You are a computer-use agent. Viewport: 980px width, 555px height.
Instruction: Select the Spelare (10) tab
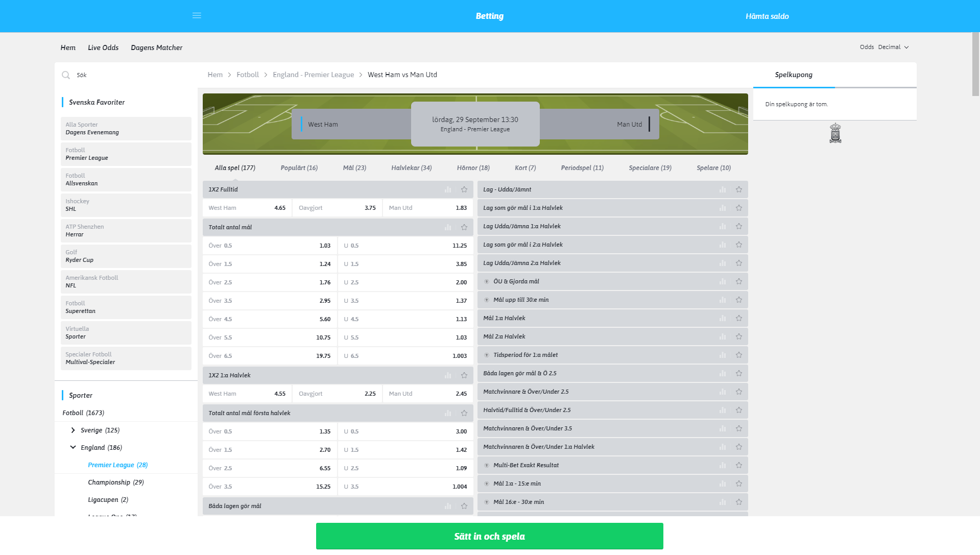coord(714,168)
